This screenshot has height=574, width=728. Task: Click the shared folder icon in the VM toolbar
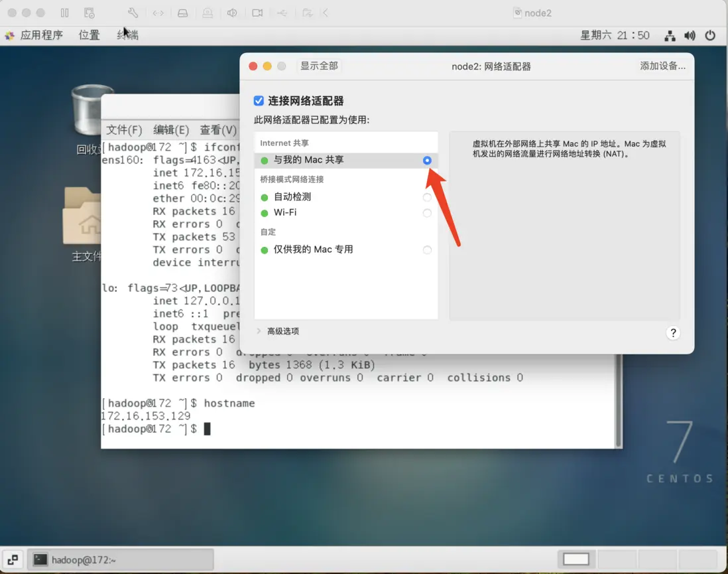307,13
